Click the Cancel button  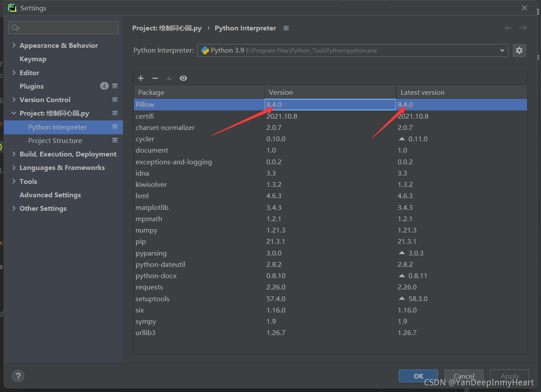pyautogui.click(x=464, y=376)
